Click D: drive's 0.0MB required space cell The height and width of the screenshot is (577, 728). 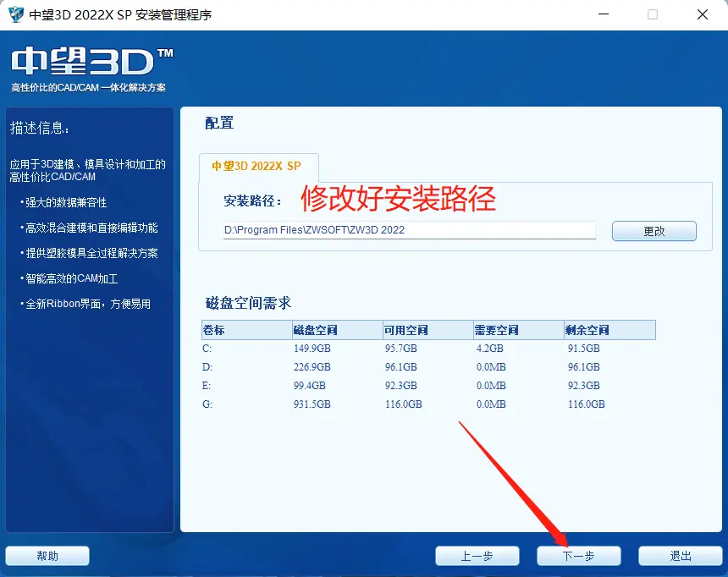tap(491, 366)
